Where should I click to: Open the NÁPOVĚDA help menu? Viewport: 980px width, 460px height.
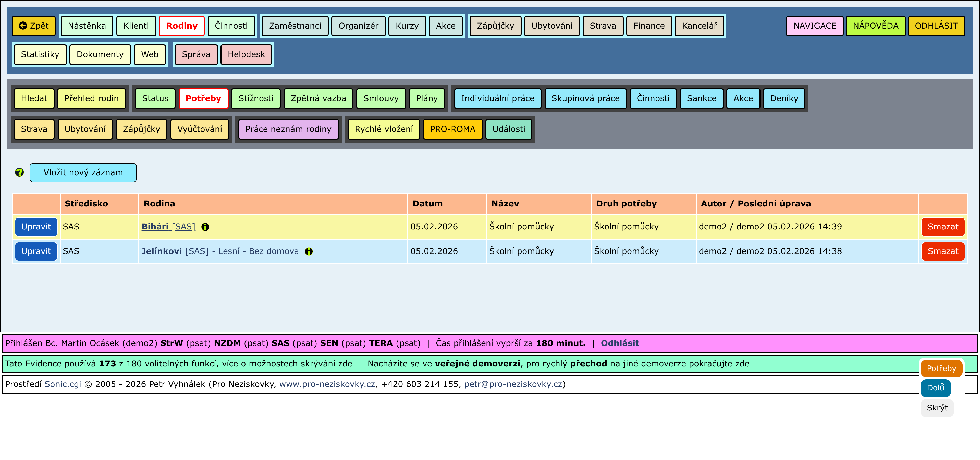[875, 26]
